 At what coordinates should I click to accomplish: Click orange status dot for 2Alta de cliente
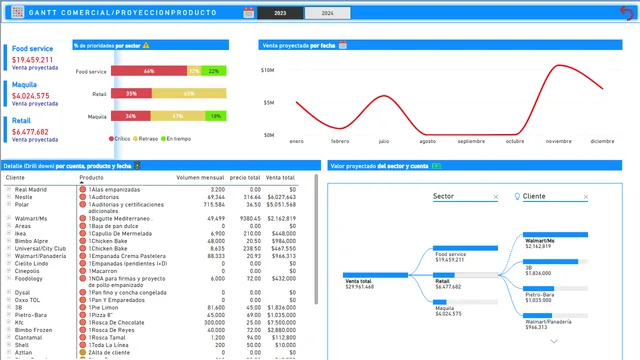pyautogui.click(x=82, y=352)
